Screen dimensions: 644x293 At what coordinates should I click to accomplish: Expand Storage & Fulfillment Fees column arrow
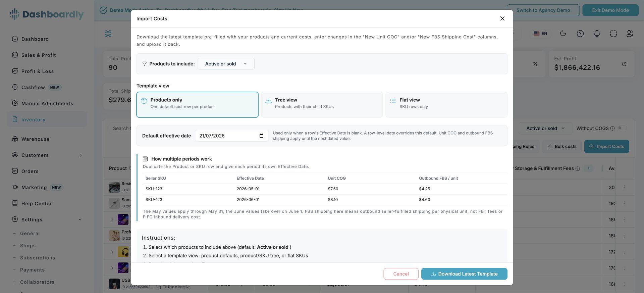point(588,168)
